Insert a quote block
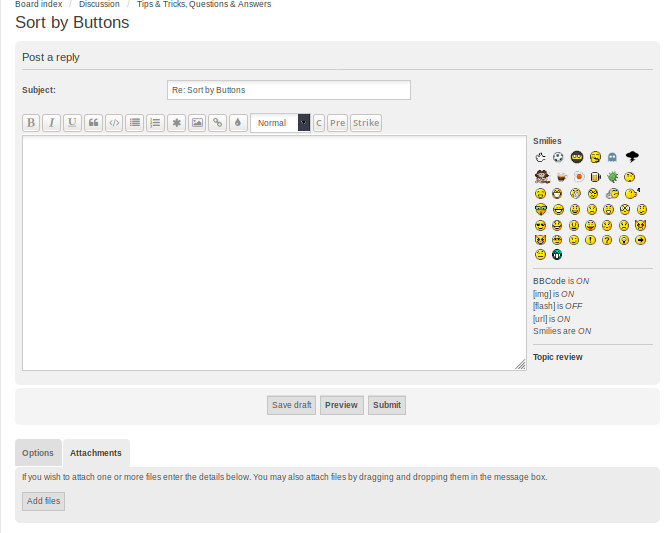Image resolution: width=665 pixels, height=533 pixels. coord(93,123)
